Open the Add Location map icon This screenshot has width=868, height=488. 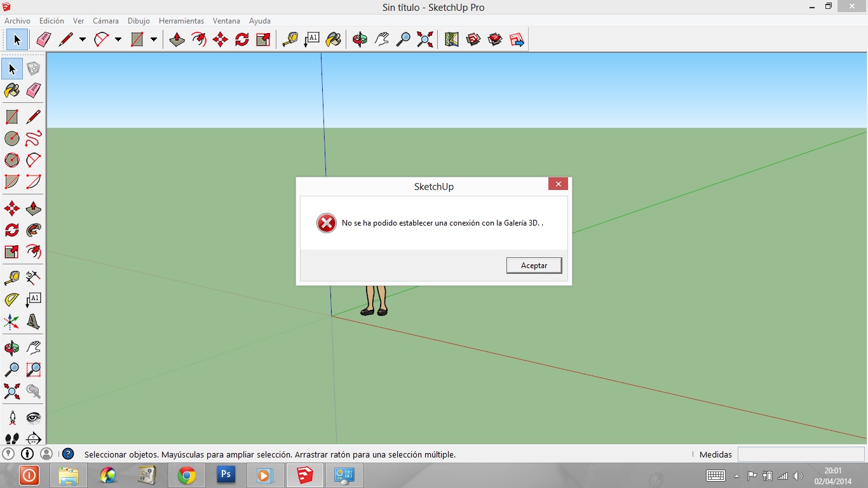pyautogui.click(x=452, y=39)
